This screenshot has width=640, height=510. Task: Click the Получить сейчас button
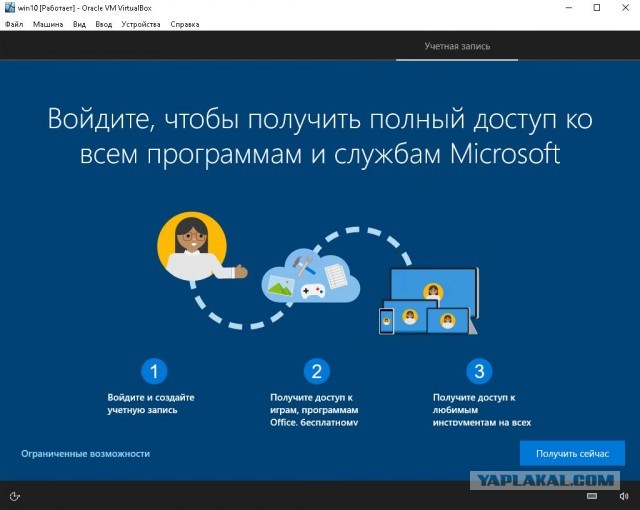[x=572, y=453]
